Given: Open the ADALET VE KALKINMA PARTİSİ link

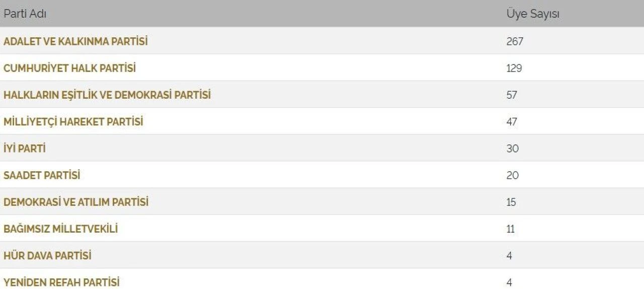Looking at the screenshot, I should tap(75, 41).
